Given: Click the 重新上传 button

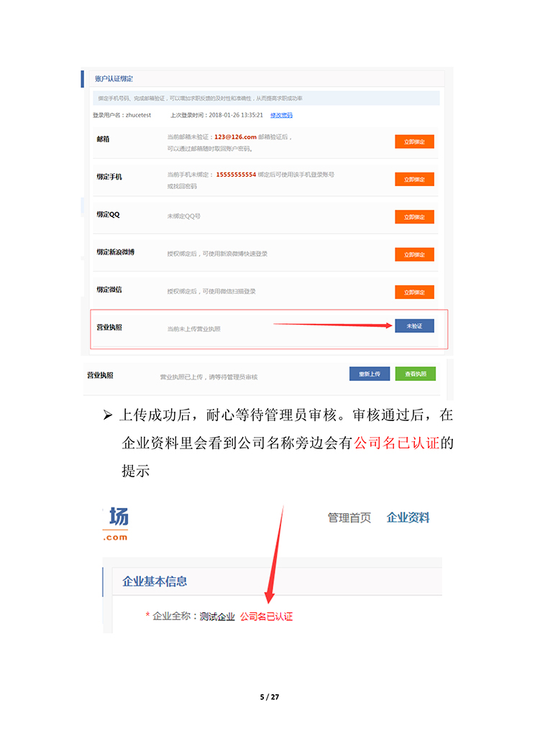Looking at the screenshot, I should [370, 374].
